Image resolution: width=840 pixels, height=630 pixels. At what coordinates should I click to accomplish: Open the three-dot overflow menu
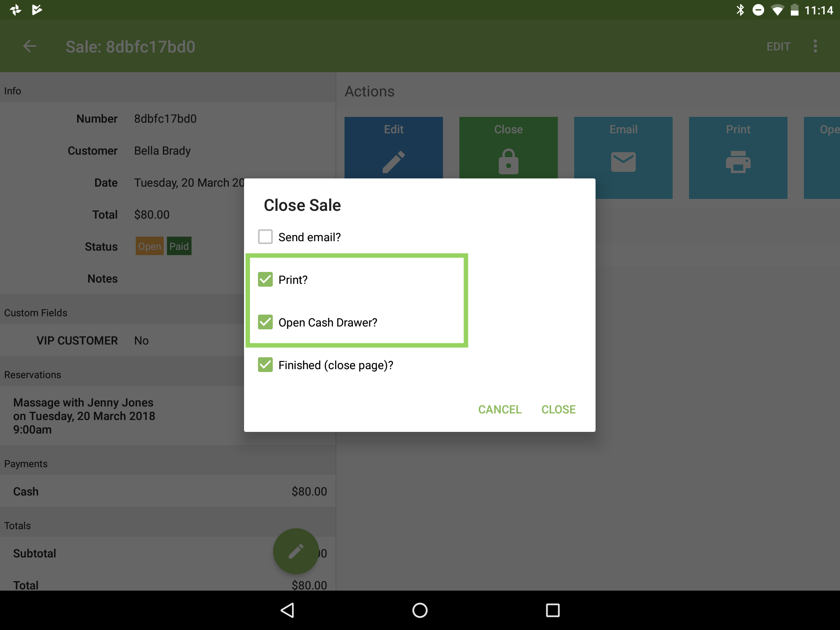click(815, 46)
